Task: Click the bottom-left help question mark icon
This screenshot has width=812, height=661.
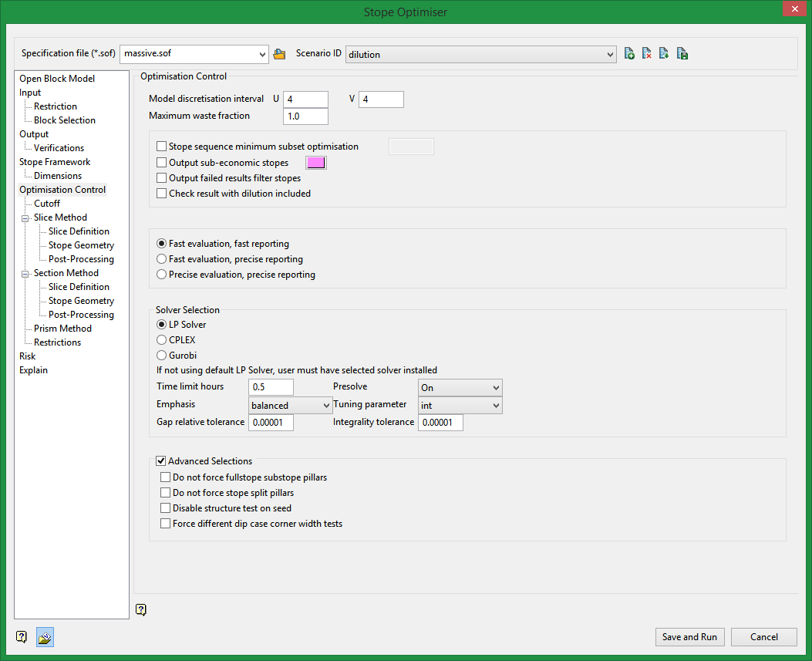Action: 22,637
